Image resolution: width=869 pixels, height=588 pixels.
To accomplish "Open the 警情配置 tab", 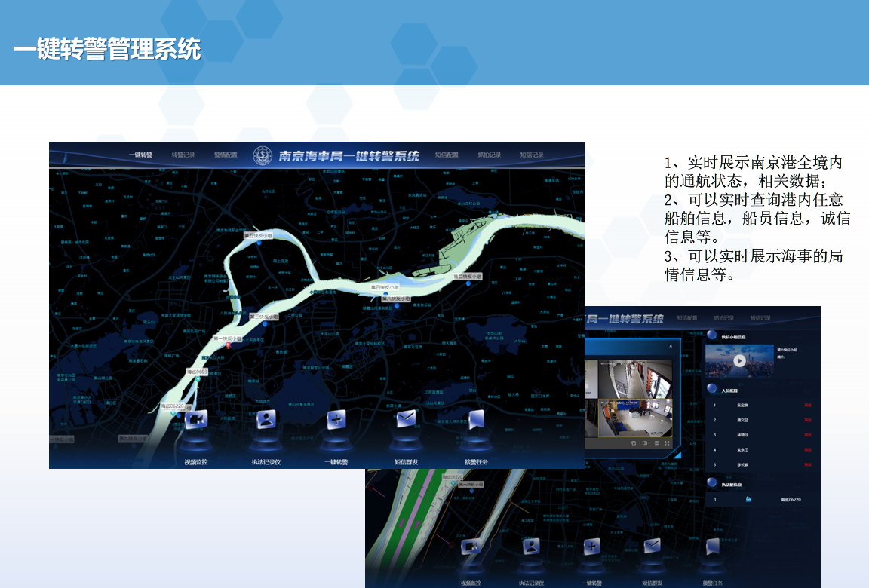I will pos(226,155).
